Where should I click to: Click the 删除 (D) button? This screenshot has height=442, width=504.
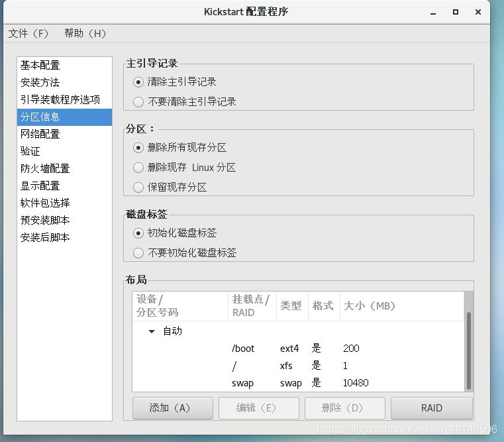point(345,408)
